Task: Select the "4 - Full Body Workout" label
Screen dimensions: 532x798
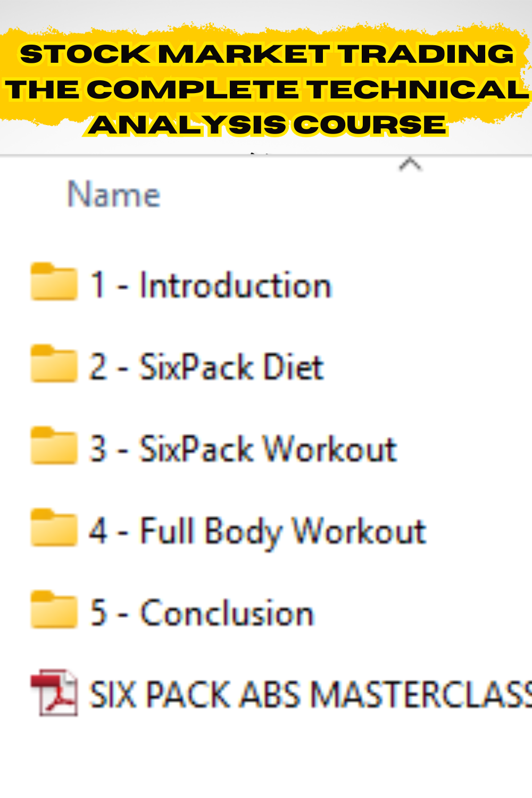Action: (x=257, y=531)
